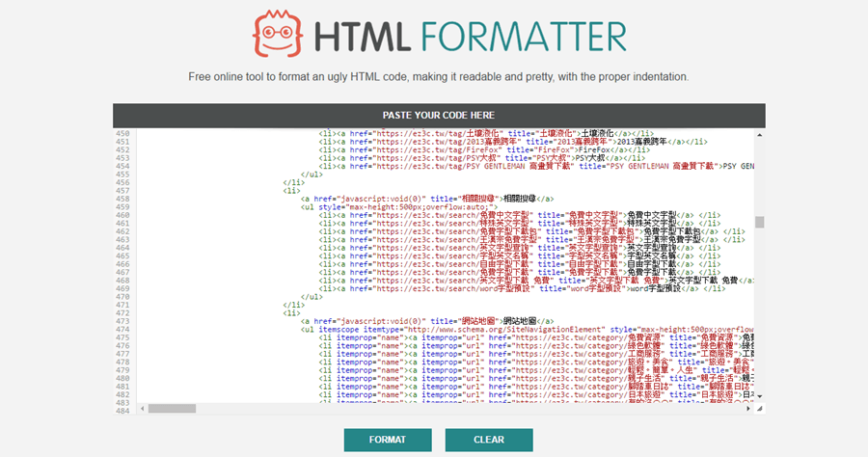Click code line with category/日本旅遊
Viewport: 868px width, 457px height.
(536, 394)
